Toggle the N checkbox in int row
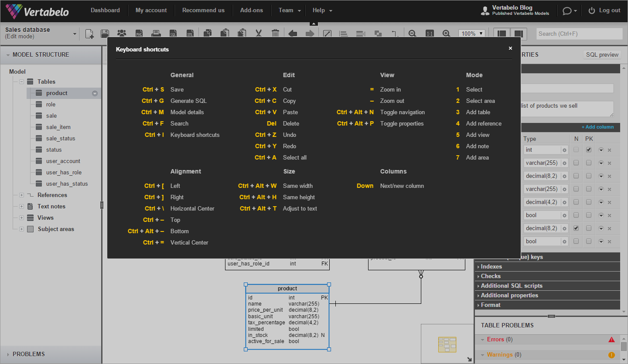The image size is (628, 364). tap(576, 150)
